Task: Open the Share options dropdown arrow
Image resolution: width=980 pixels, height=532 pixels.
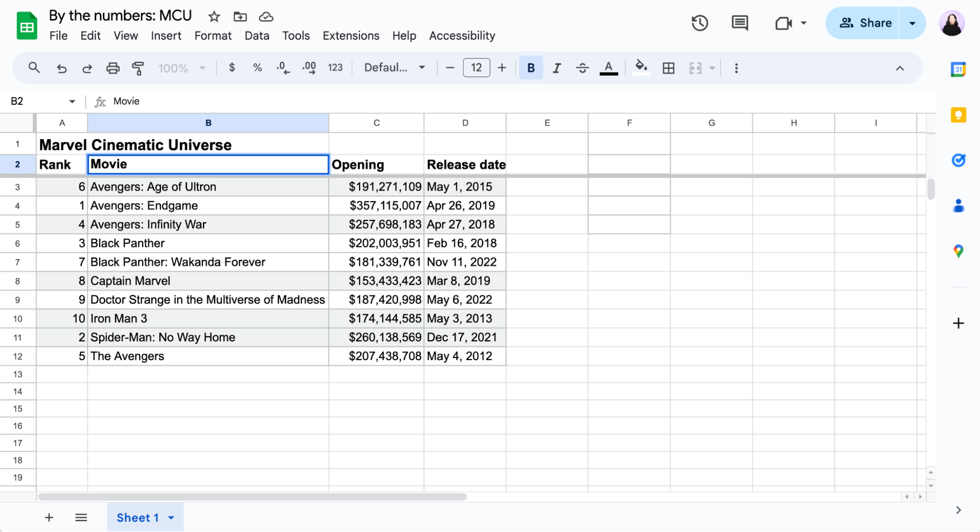Action: 912,23
